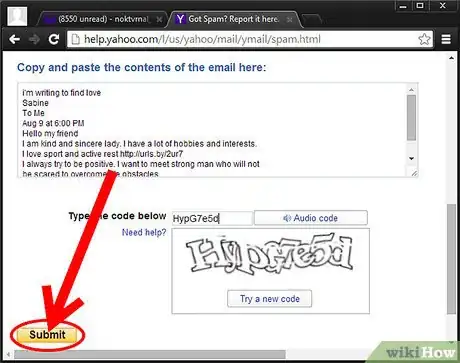The width and height of the screenshot is (460, 363).
Task: Click the URL text http://urls.by/2ur7
Action: (x=151, y=154)
